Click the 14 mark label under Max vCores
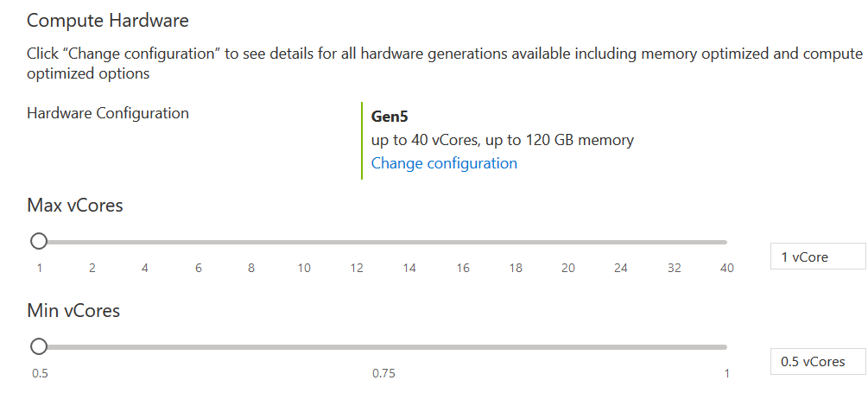The height and width of the screenshot is (393, 868). pyautogui.click(x=409, y=268)
